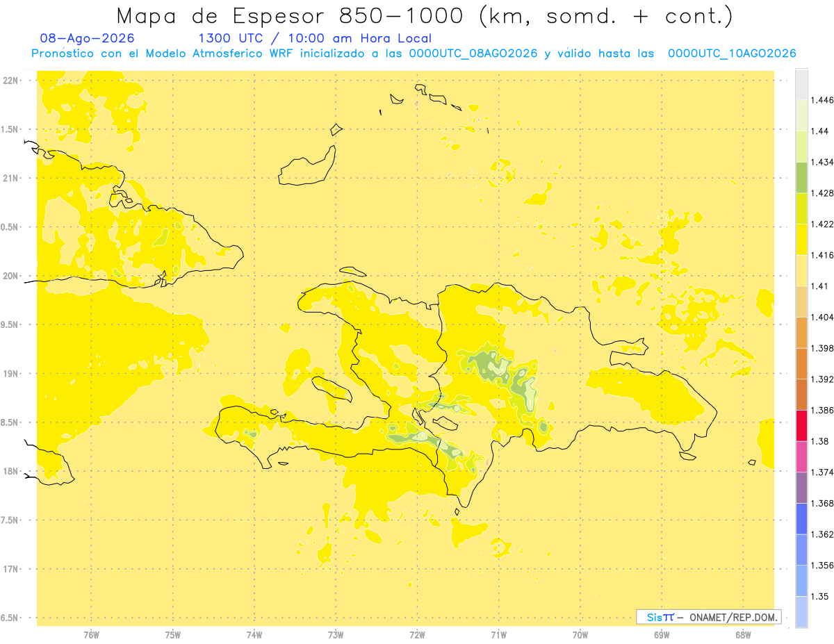
Task: Click the longitude label '73W'
Action: point(336,634)
